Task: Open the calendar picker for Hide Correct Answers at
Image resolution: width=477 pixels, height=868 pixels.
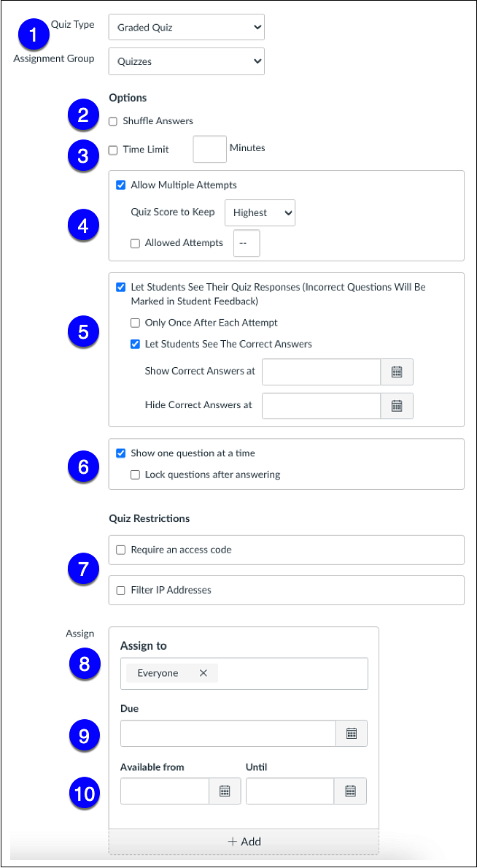Action: [x=397, y=406]
